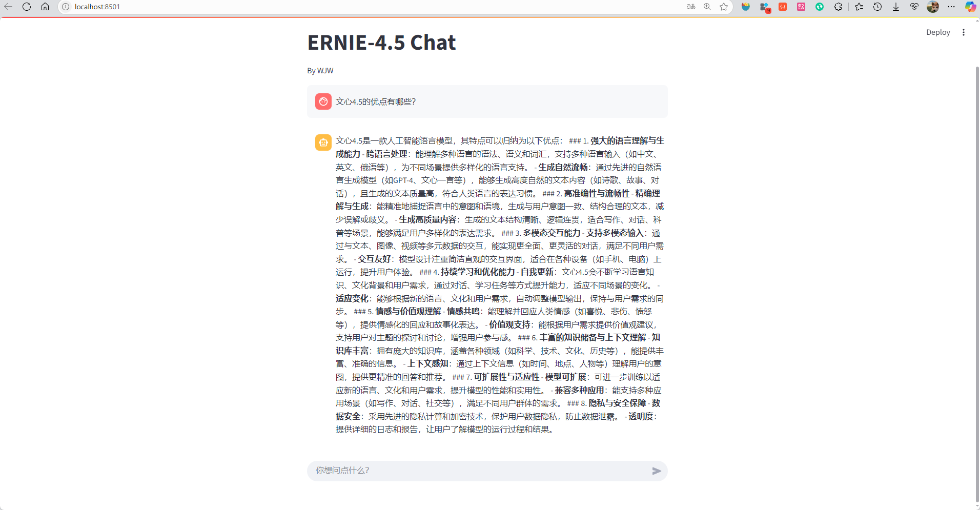Click the chat input asking 你想问点什么?
Viewport: 980px width, 510px height.
(479, 471)
